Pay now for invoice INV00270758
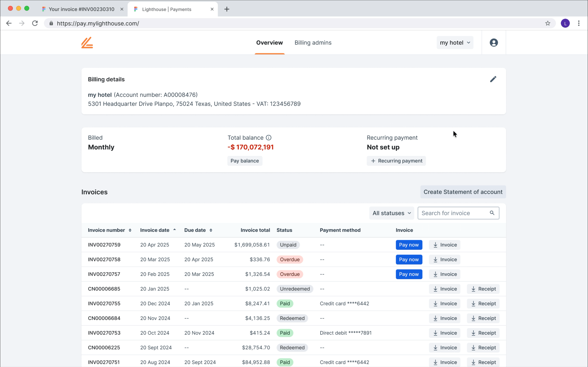Viewport: 588px width, 367px height. 409,259
